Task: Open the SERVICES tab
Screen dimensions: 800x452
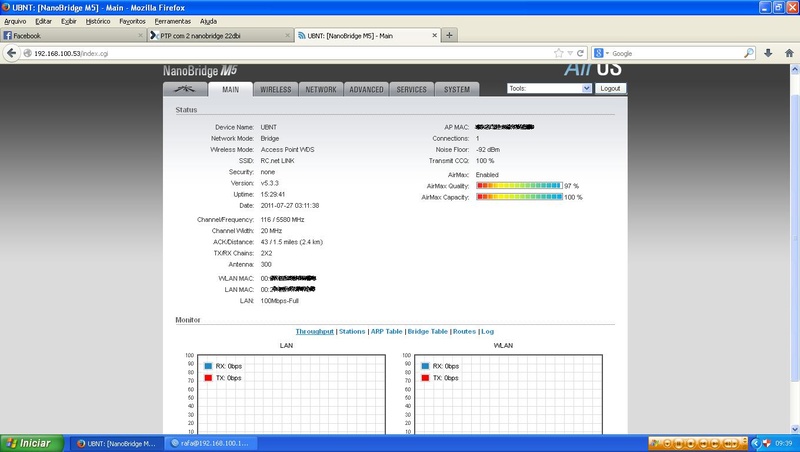Action: tap(412, 89)
